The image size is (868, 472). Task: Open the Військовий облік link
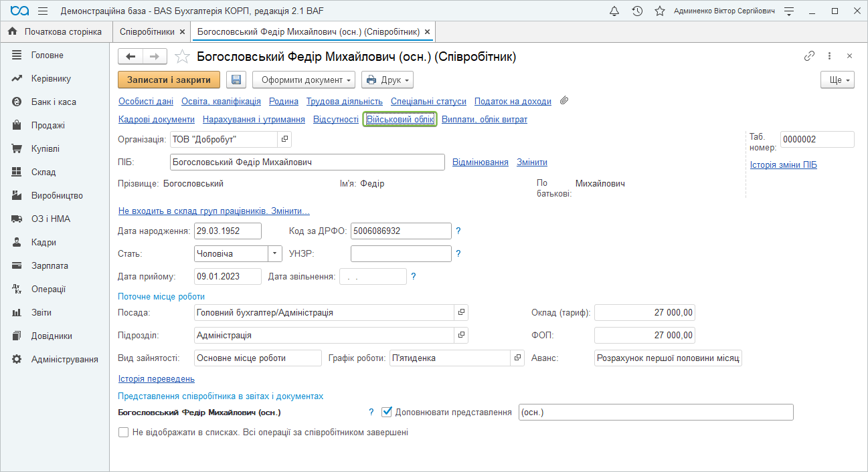click(400, 120)
